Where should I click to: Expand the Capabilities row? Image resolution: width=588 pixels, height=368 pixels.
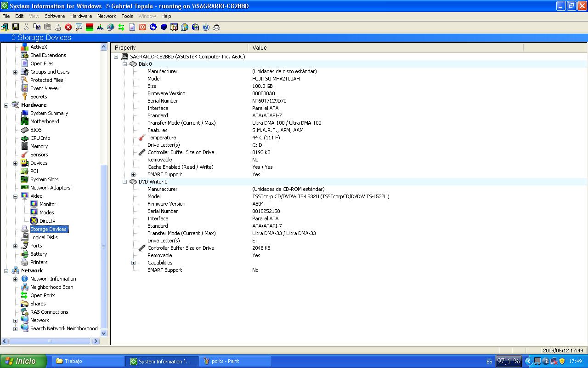(x=133, y=263)
